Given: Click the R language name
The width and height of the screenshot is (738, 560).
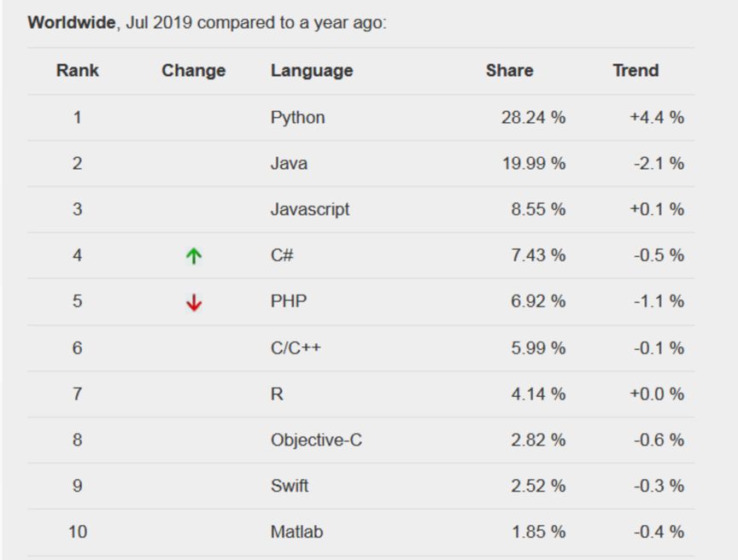Looking at the screenshot, I should click(277, 394).
